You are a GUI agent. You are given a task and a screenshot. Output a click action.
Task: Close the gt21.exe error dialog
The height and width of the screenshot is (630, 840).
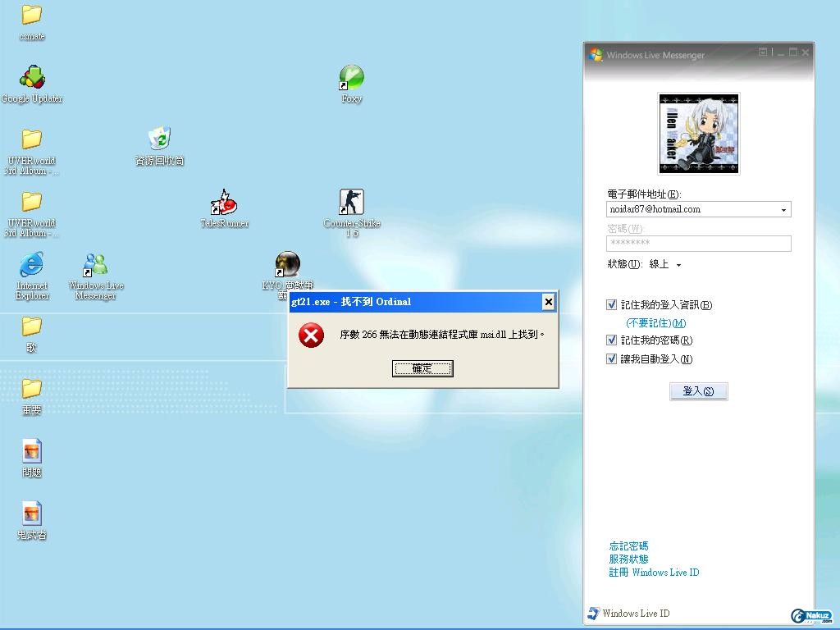(x=549, y=302)
